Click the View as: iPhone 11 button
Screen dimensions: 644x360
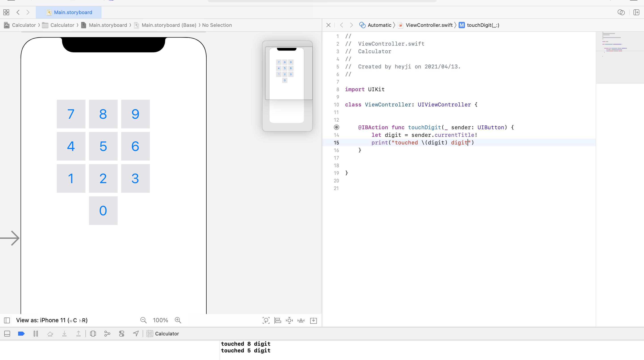(52, 320)
